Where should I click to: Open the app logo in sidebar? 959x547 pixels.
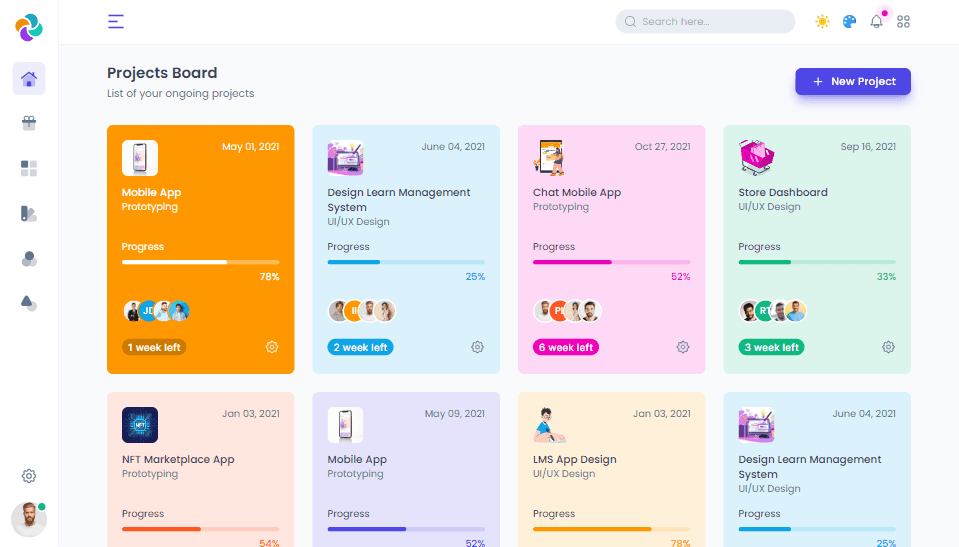[29, 27]
